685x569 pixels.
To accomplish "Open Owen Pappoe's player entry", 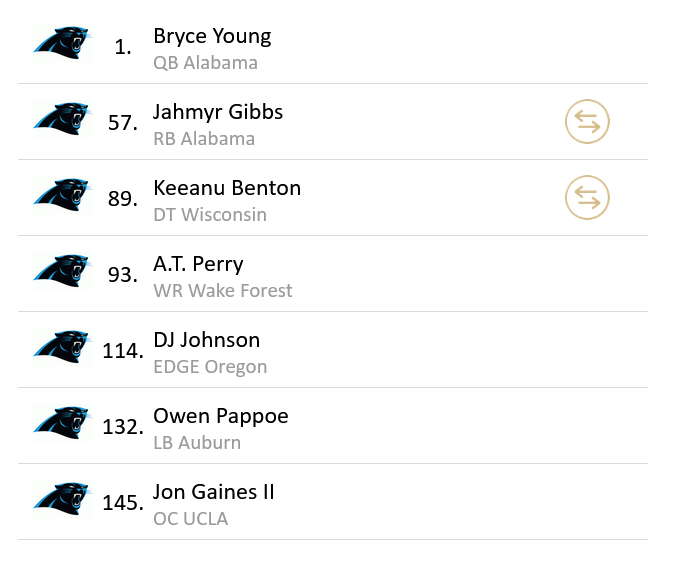I will coord(221,416).
